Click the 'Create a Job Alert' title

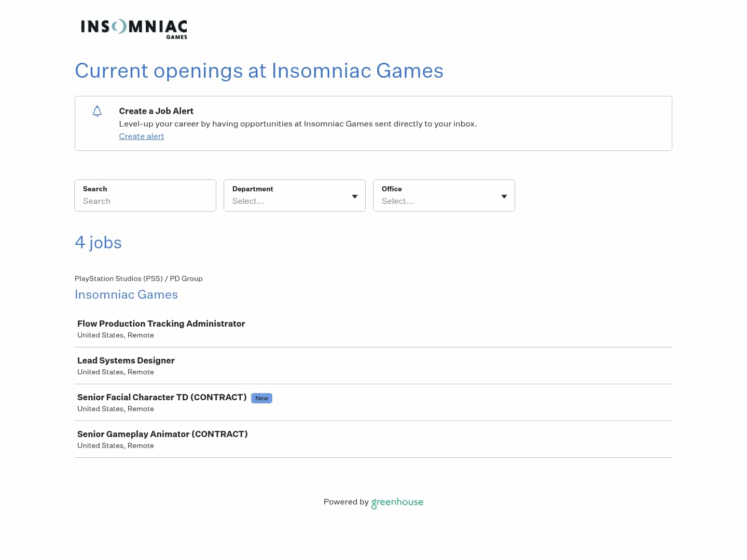156,111
